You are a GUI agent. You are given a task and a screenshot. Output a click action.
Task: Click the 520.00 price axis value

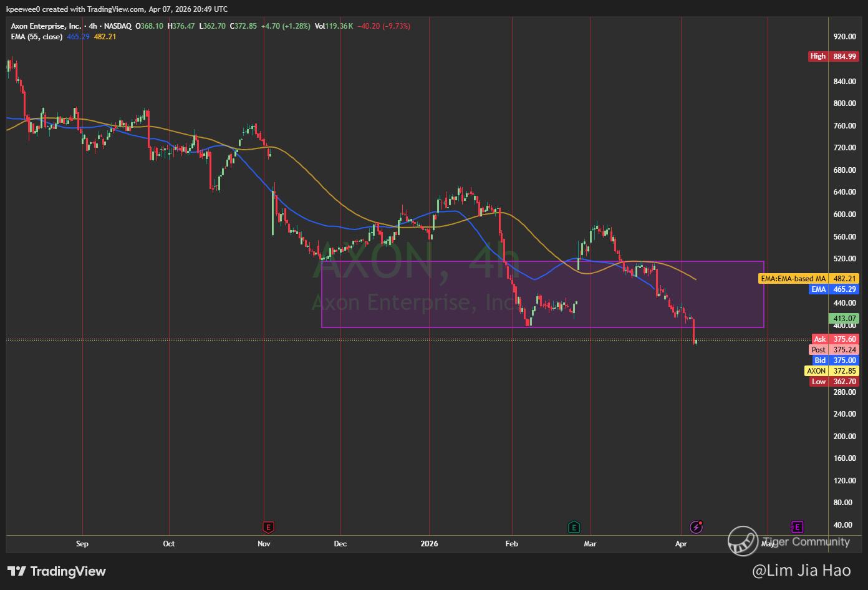(x=845, y=259)
